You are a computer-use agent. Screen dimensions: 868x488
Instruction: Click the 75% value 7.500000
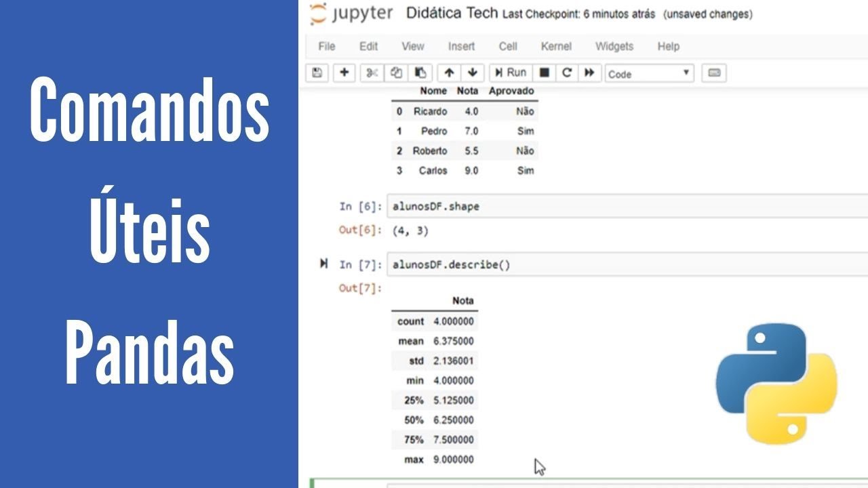pyautogui.click(x=454, y=440)
